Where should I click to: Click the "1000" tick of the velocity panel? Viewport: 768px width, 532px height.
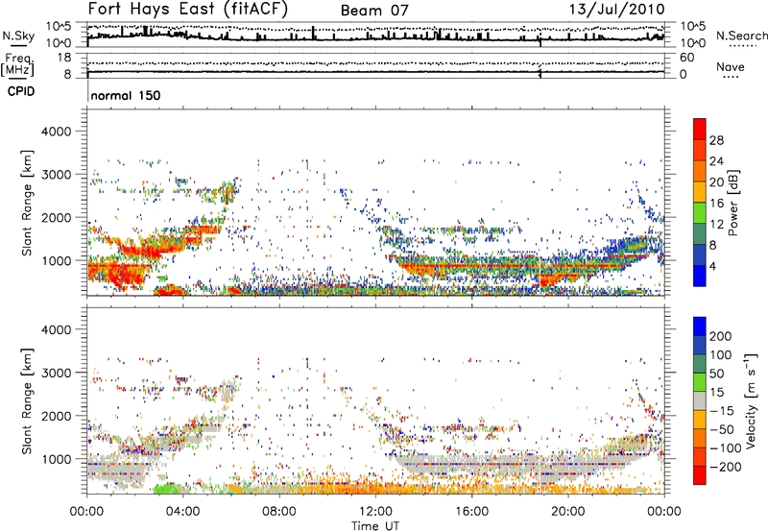tap(57, 458)
